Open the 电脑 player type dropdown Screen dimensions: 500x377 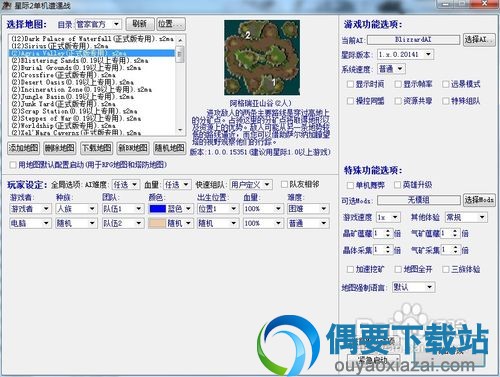click(x=30, y=223)
